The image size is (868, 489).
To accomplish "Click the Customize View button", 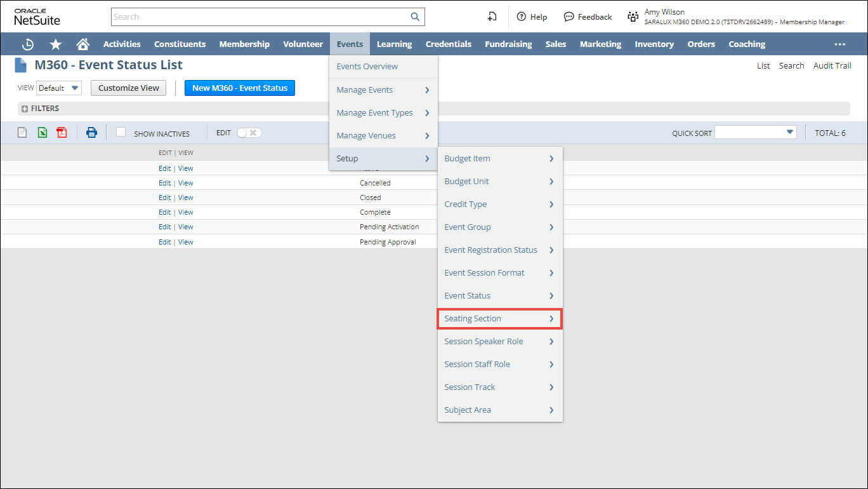I will click(128, 88).
